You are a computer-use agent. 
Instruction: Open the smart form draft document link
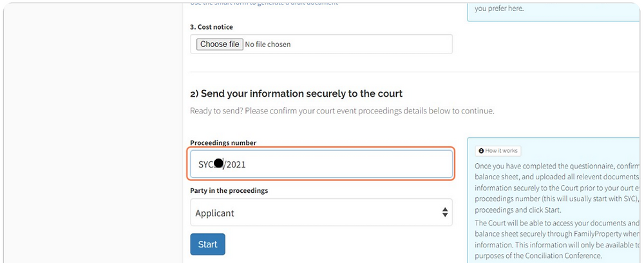[x=264, y=3]
